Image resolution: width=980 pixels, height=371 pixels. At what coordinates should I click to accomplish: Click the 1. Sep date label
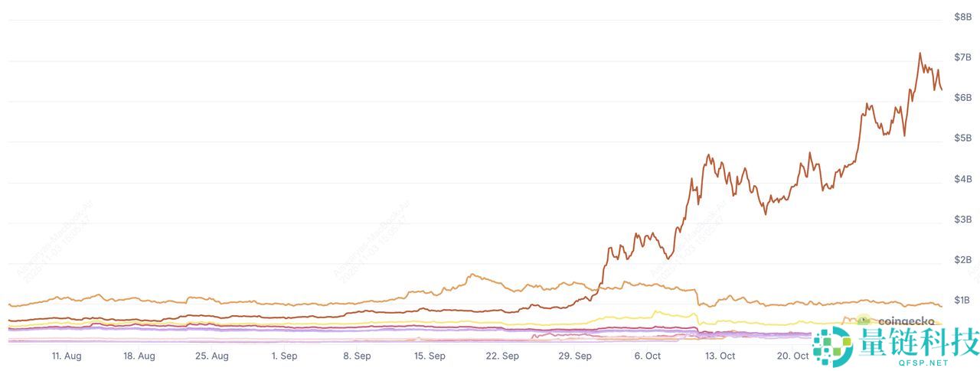tap(284, 356)
